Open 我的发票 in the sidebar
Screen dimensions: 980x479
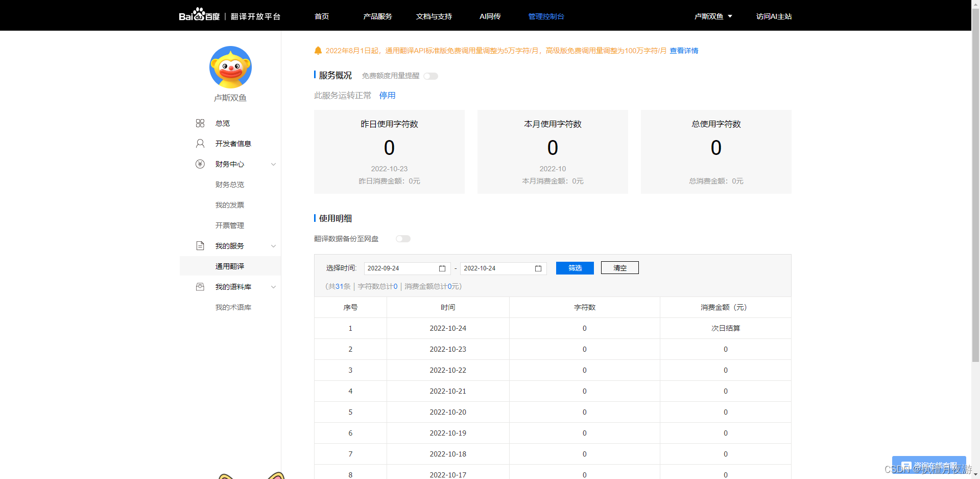[230, 205]
